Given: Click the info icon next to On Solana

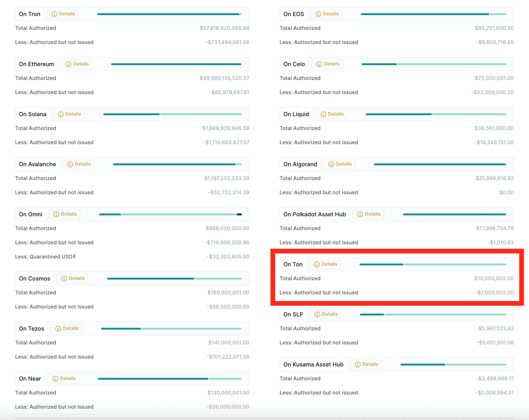Looking at the screenshot, I should pos(60,114).
